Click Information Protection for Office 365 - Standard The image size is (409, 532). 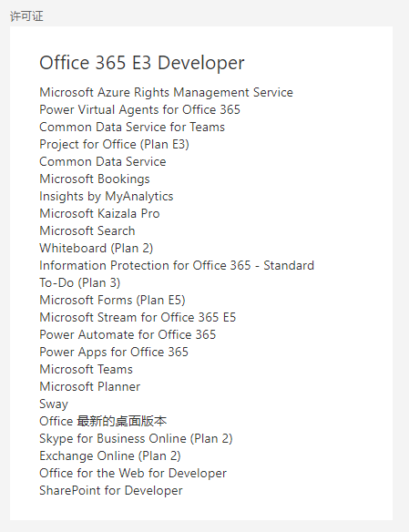pos(177,265)
